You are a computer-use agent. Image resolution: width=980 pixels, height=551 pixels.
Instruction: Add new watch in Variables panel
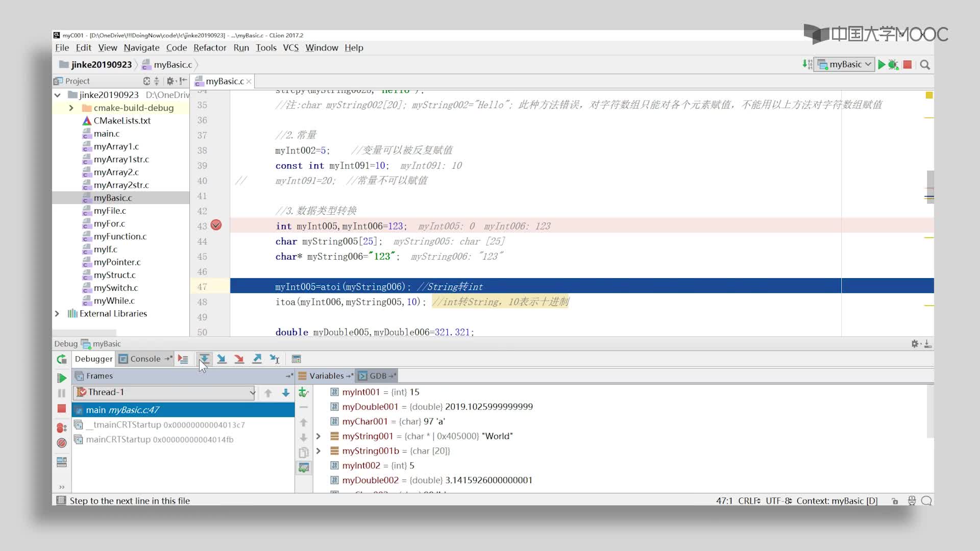[304, 392]
